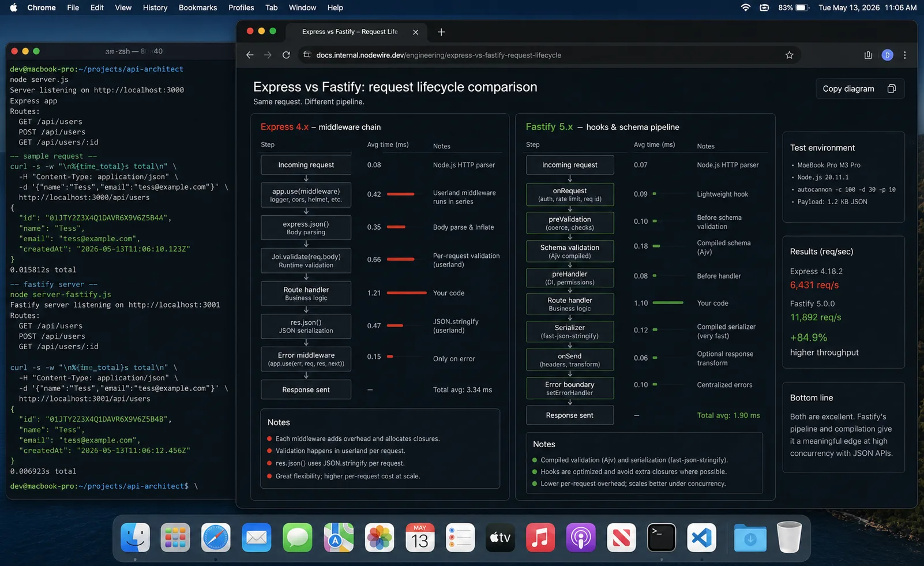
Task: Click the Wi-Fi status icon
Action: click(x=746, y=8)
